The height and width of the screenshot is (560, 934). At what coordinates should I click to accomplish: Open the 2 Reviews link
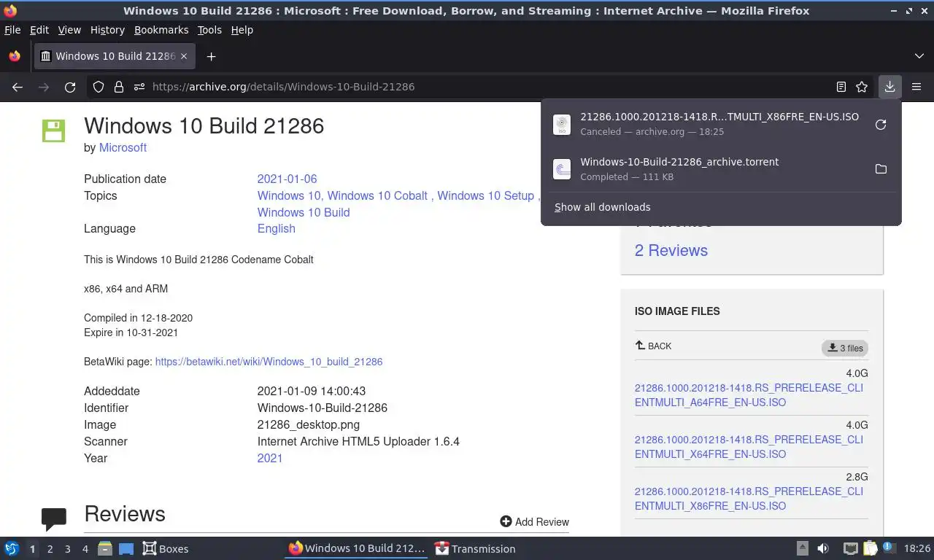(x=671, y=250)
